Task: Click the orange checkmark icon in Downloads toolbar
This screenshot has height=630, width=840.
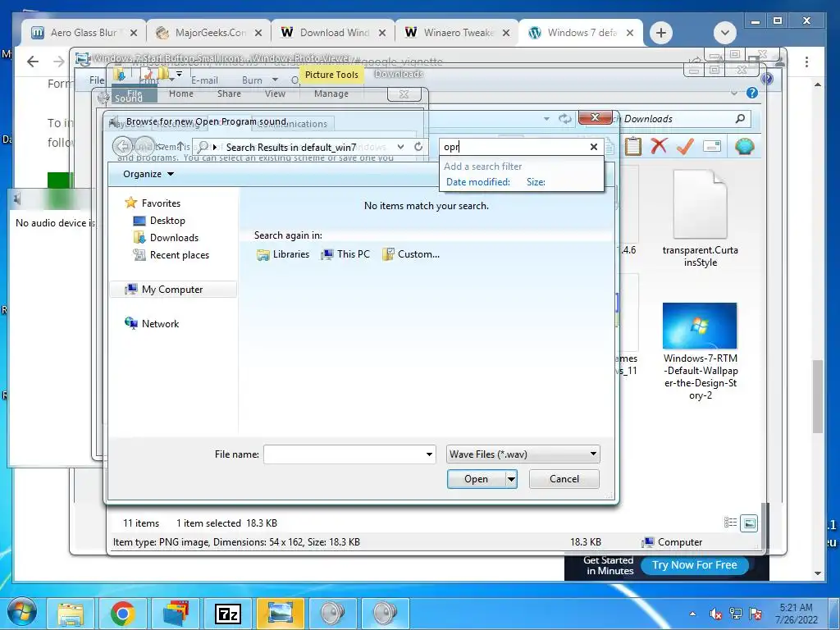Action: [x=685, y=146]
